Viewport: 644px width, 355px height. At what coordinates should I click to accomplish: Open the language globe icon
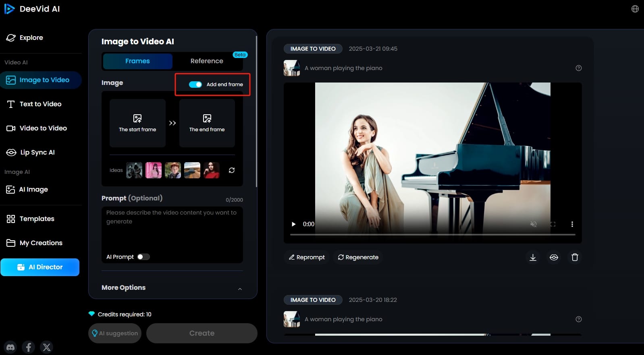(x=635, y=9)
